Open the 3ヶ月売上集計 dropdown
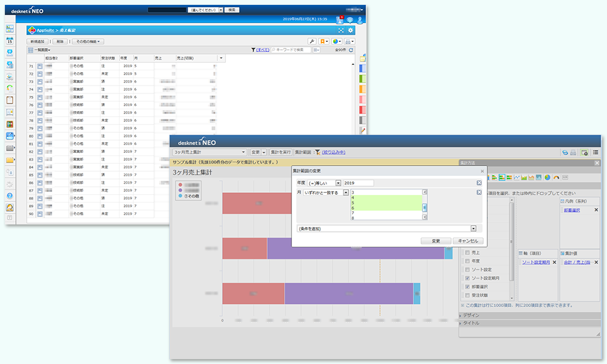 pyautogui.click(x=209, y=152)
